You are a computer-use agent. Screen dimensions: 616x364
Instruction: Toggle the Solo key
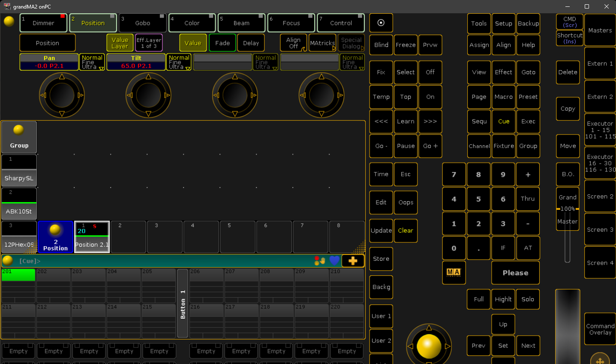528,299
